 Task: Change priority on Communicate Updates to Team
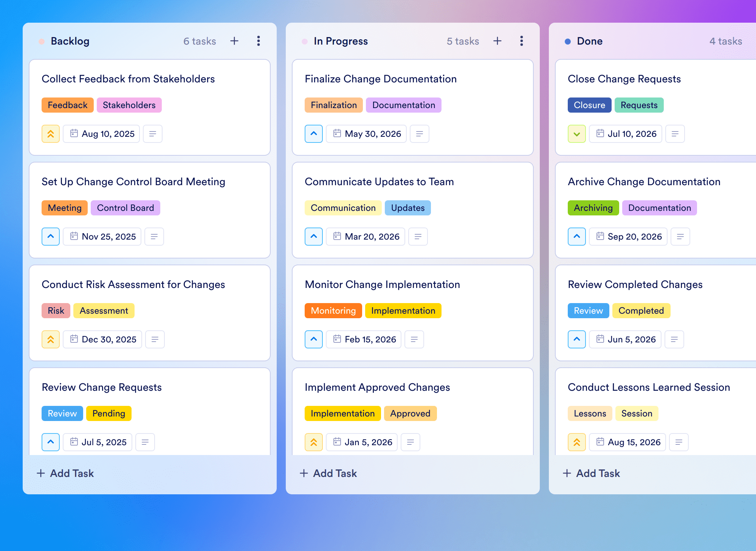point(314,237)
